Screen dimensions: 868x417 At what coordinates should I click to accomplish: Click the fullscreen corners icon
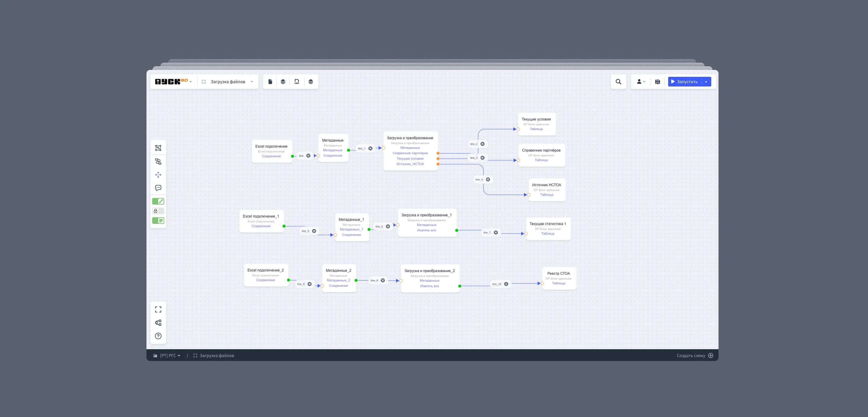pos(158,309)
